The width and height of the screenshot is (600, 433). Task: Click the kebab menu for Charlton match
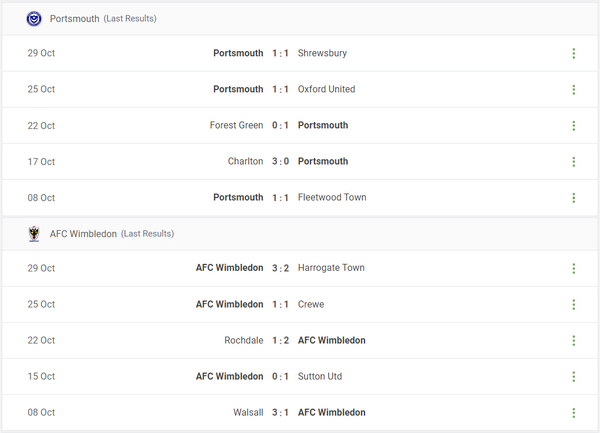[573, 162]
